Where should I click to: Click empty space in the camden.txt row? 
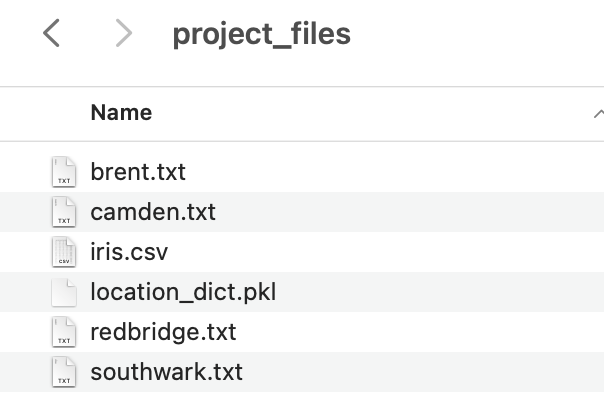(420, 212)
